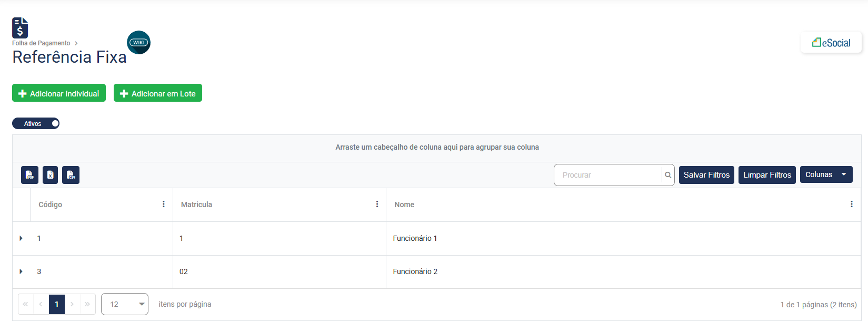Click the Adicionar em Lote button
868x331 pixels.
pos(158,93)
